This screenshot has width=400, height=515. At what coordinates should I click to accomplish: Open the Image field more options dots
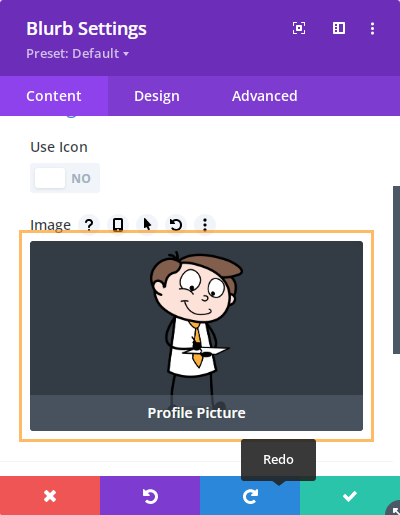click(205, 225)
